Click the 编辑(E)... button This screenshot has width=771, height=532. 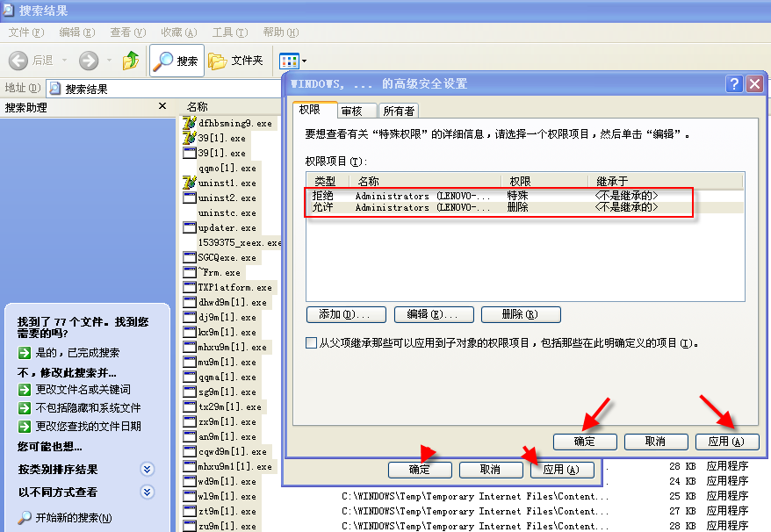pos(434,314)
